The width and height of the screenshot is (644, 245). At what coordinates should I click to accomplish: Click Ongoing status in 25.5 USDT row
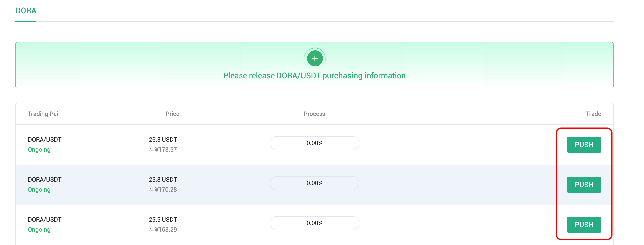coord(39,230)
